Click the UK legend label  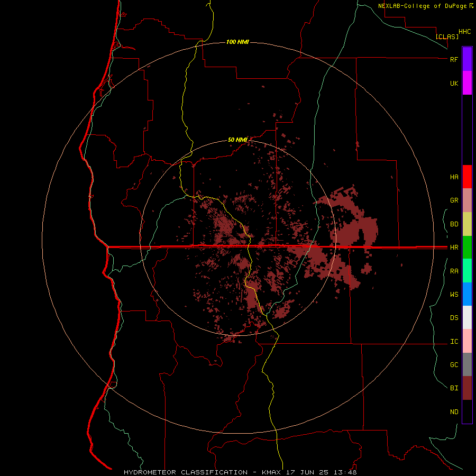[x=454, y=83]
